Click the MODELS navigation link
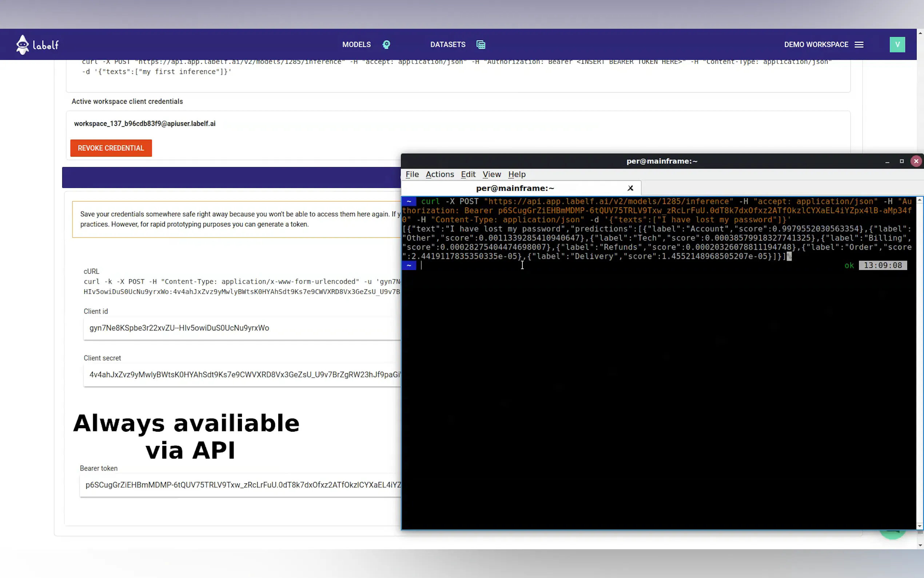 click(356, 45)
